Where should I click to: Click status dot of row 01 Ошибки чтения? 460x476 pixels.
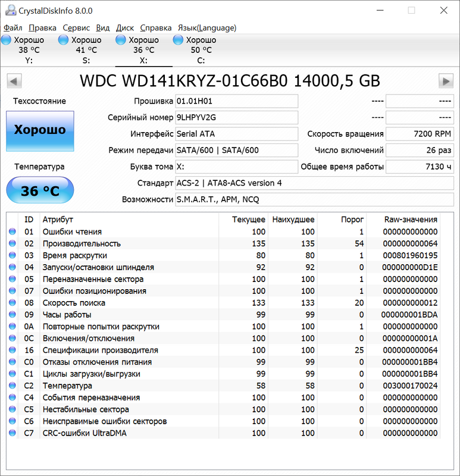tap(12, 231)
